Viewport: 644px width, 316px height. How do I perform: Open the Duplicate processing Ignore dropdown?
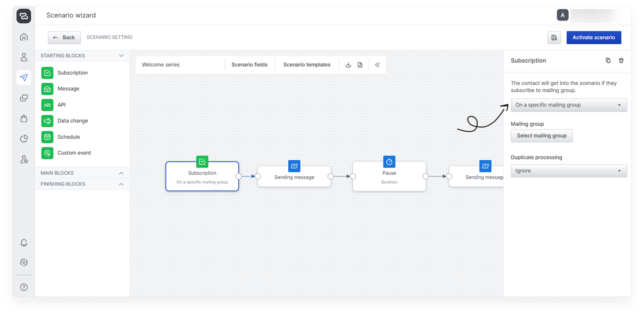pyautogui.click(x=569, y=171)
